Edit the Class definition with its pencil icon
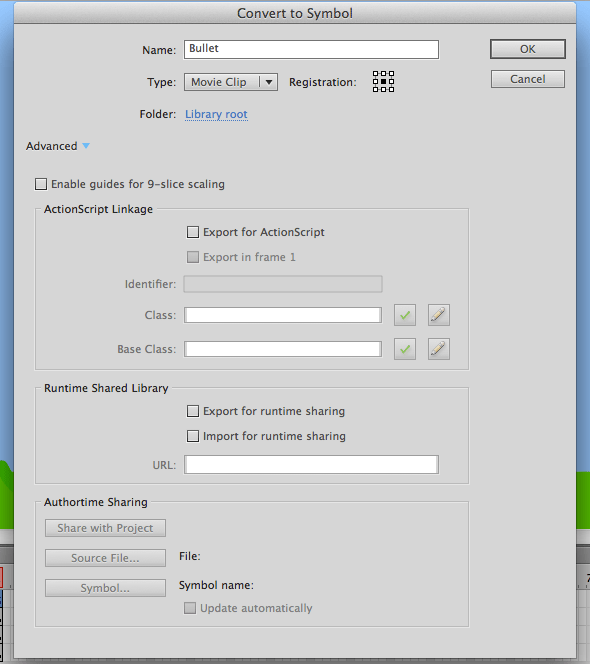Viewport: 590px width, 664px height. click(438, 315)
